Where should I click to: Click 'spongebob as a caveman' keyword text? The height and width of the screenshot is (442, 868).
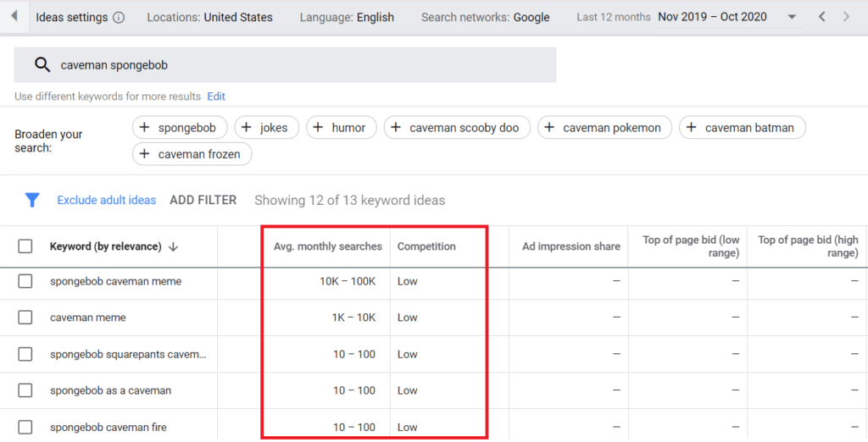click(x=111, y=390)
